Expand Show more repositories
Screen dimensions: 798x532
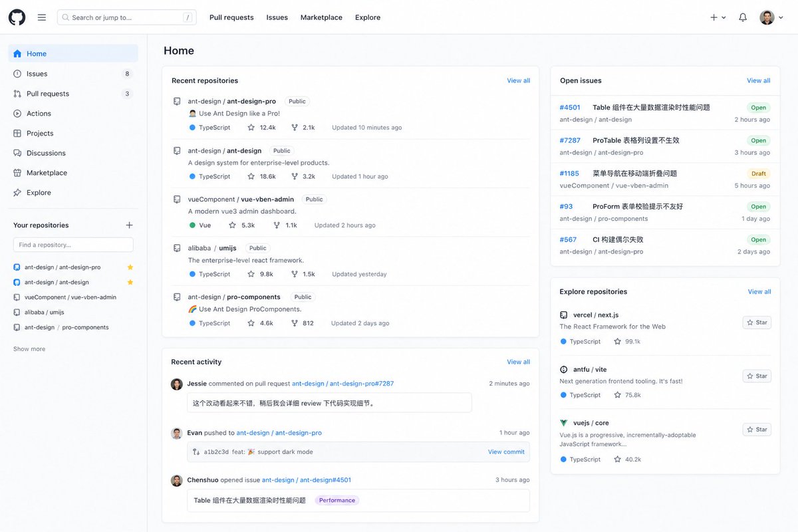click(x=29, y=349)
